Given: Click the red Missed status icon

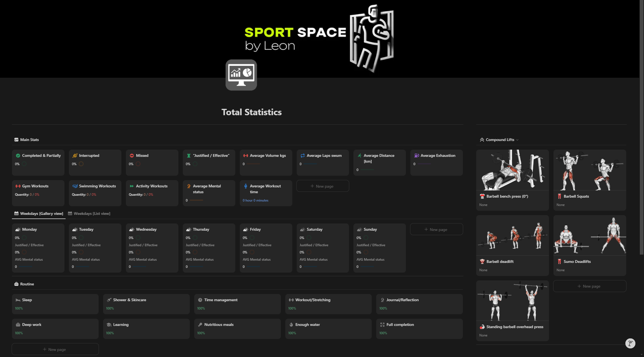Looking at the screenshot, I should pyautogui.click(x=132, y=155).
